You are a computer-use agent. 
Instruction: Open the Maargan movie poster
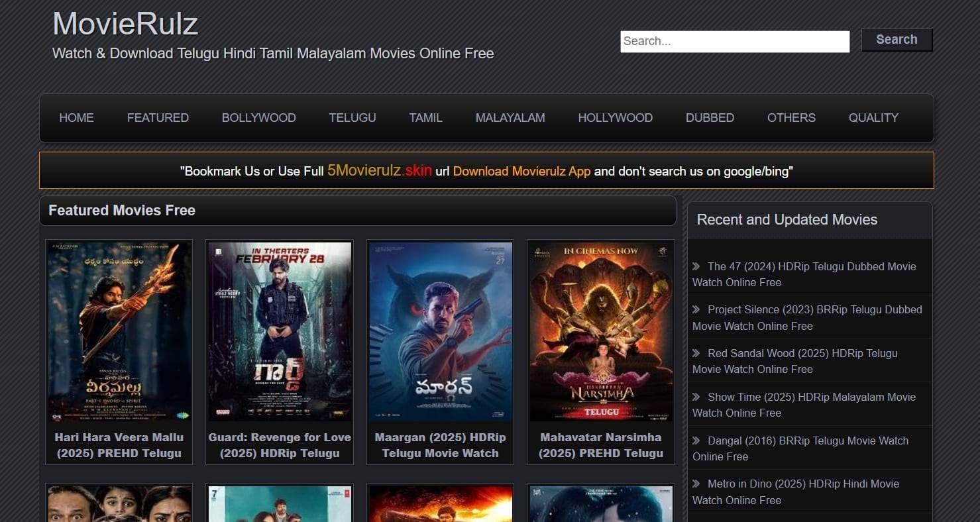[x=440, y=332]
